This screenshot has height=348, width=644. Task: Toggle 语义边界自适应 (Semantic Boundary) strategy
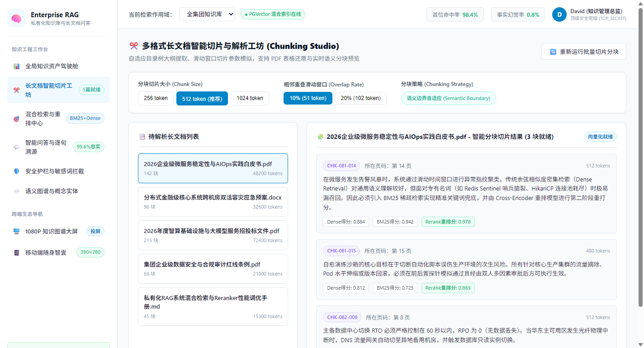449,98
